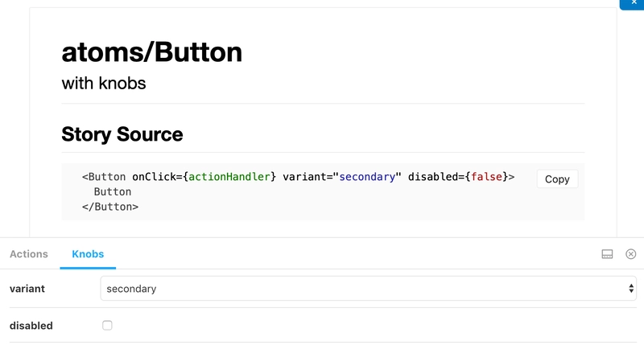
Task: Click the atoms/Button title heading
Action: click(152, 52)
